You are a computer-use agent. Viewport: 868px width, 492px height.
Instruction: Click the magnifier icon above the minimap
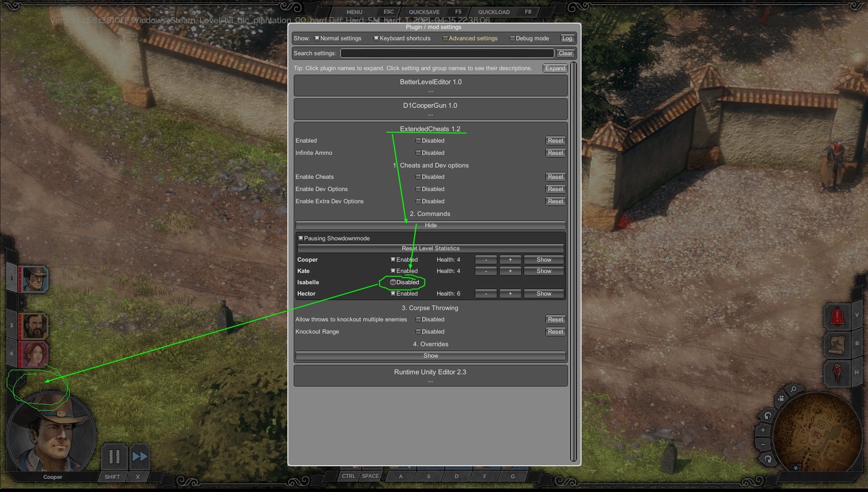[793, 389]
